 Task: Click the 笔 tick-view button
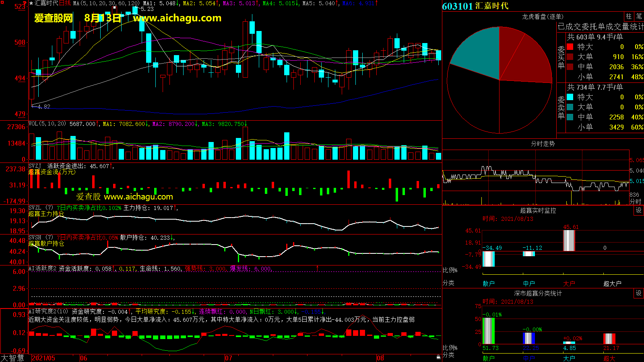click(x=639, y=16)
